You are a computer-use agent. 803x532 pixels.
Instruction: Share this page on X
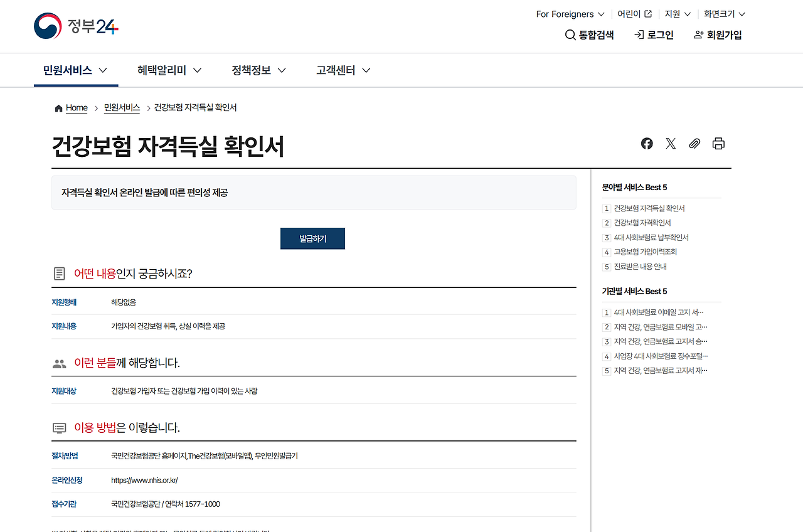[x=671, y=144]
